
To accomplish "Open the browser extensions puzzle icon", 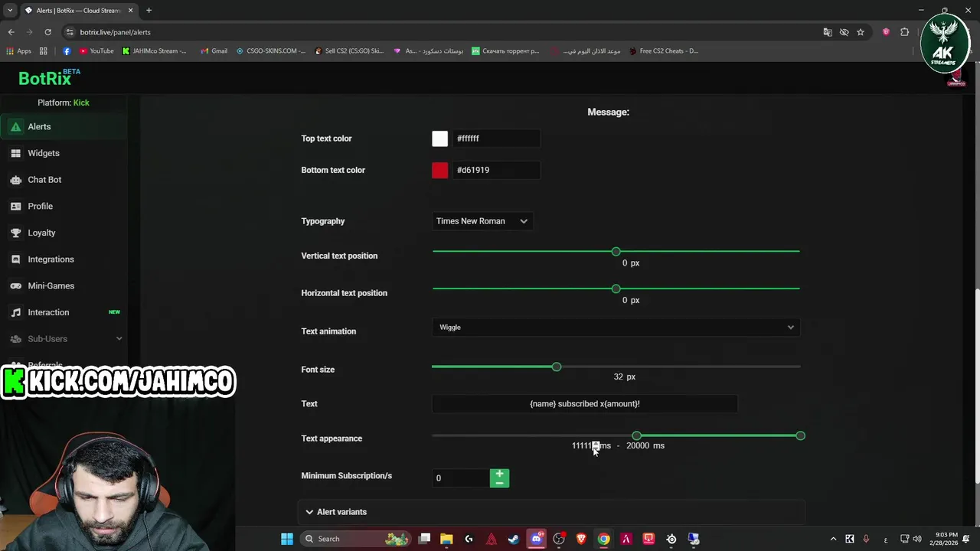I will coord(905,32).
